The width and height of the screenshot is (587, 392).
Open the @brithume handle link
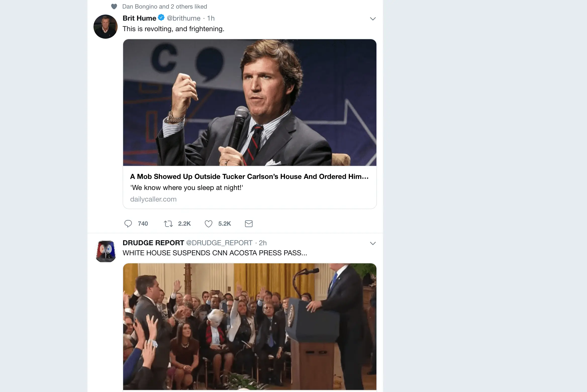click(184, 18)
